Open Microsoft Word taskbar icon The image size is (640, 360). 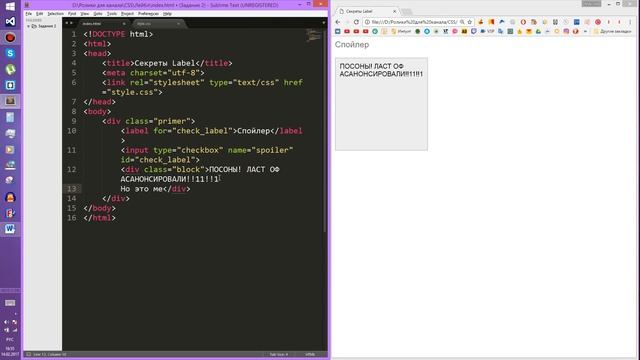tap(10, 229)
